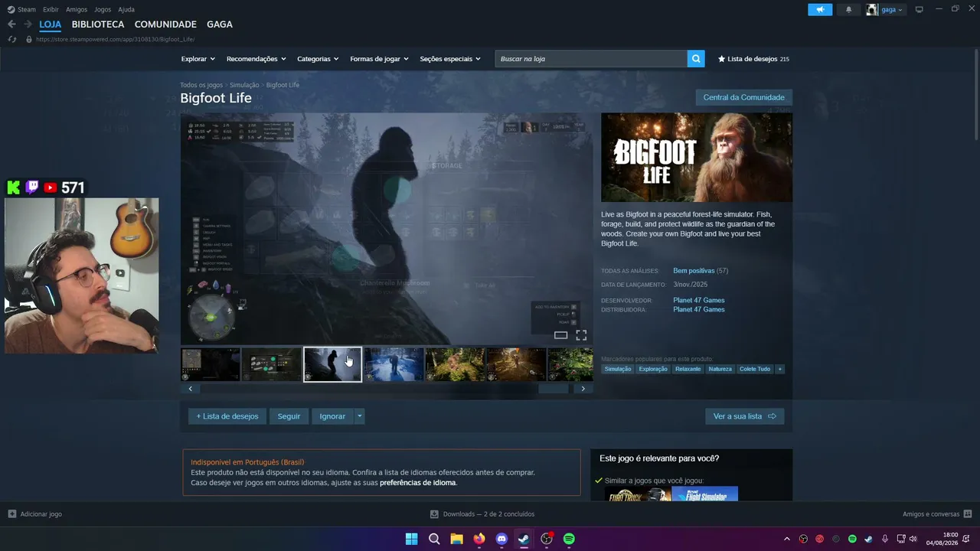Viewport: 980px width, 551px height.
Task: Open the Lista de desejos 215 link
Action: [753, 59]
